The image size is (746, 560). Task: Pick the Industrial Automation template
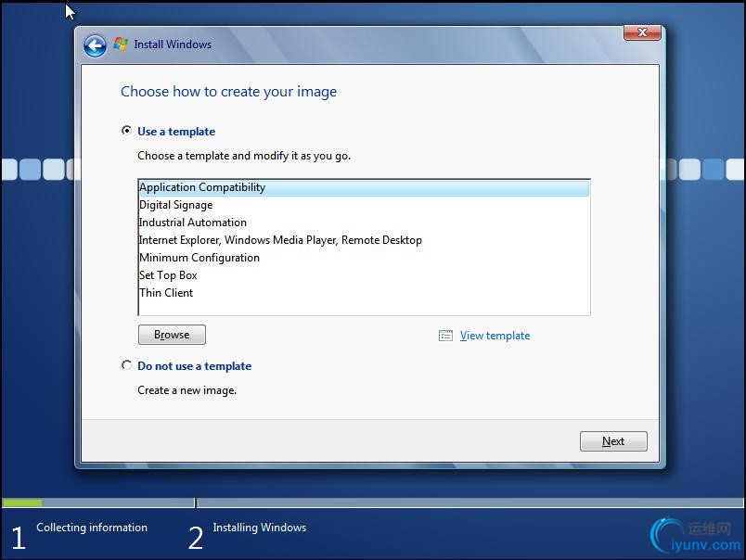[x=364, y=223]
